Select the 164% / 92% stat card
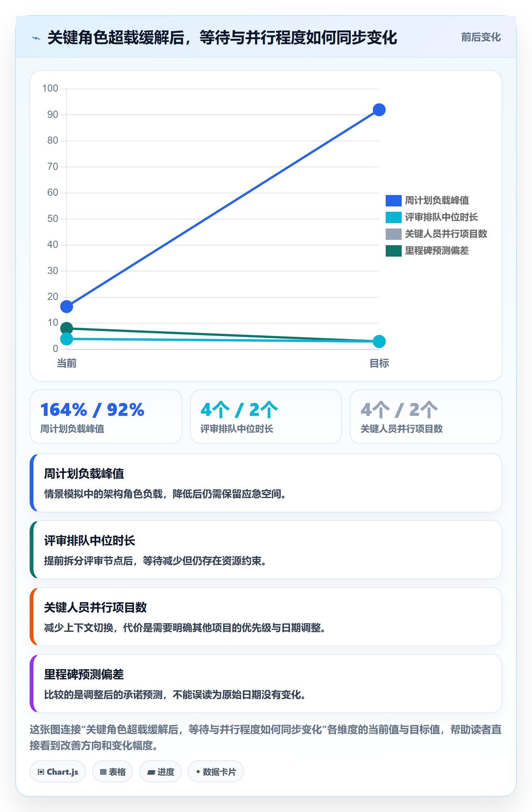The image size is (532, 812). click(x=106, y=417)
